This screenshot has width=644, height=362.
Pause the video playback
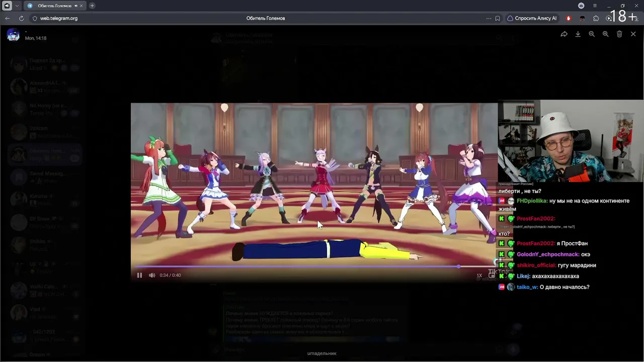(139, 275)
